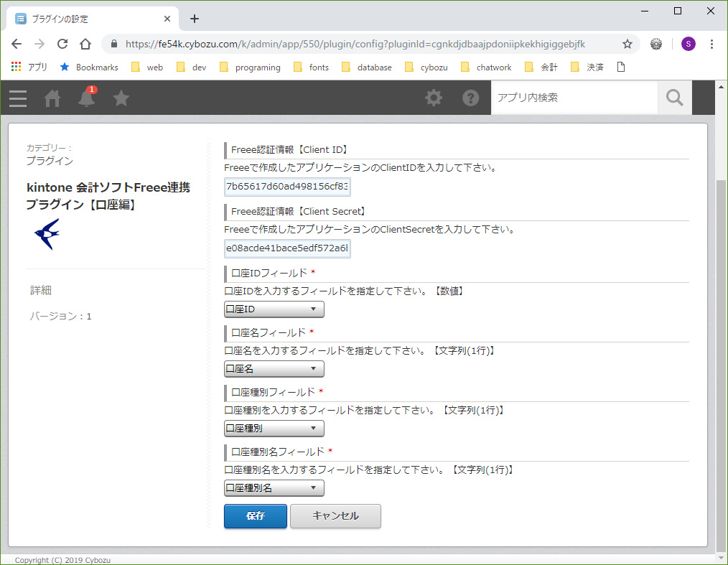Click the 詳細 label in sidebar
This screenshot has height=565, width=728.
click(41, 291)
